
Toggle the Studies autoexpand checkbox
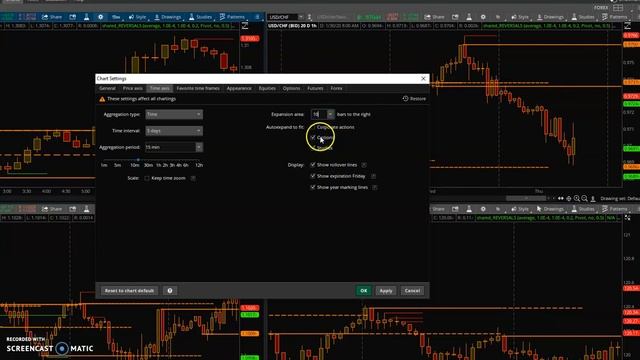tap(313, 148)
